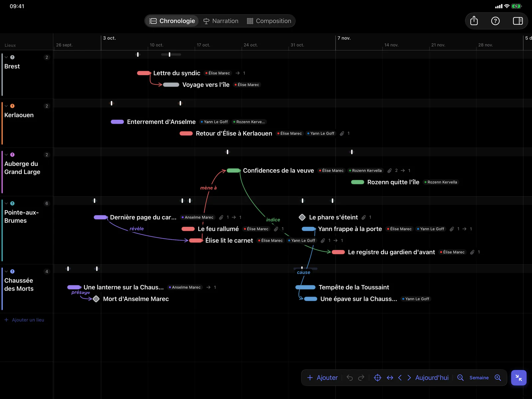The height and width of the screenshot is (399, 532).
Task: Open the help question mark icon
Action: click(495, 21)
